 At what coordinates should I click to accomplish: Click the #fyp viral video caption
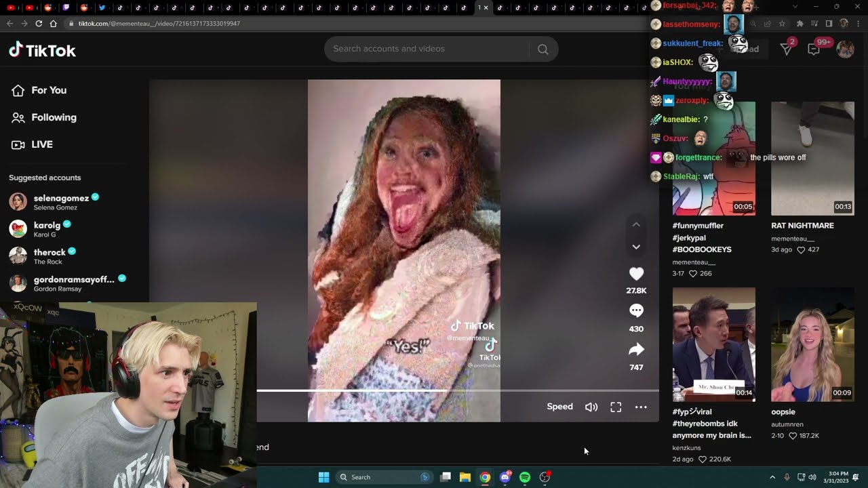tap(712, 424)
